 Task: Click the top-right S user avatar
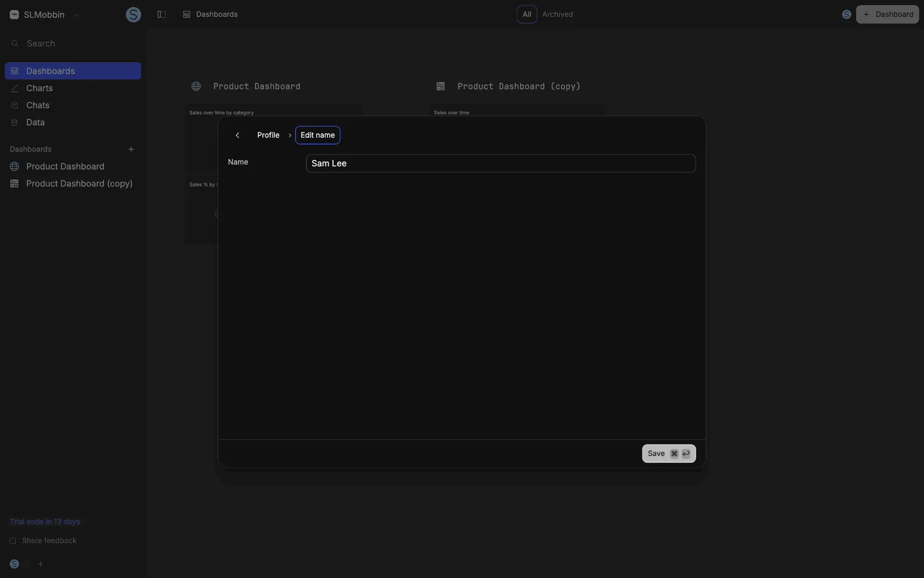(x=847, y=14)
